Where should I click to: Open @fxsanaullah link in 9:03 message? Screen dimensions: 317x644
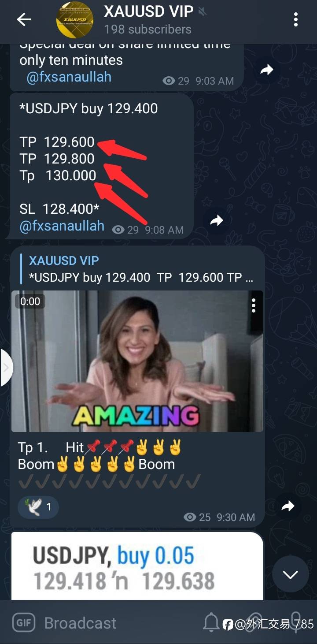click(x=69, y=77)
